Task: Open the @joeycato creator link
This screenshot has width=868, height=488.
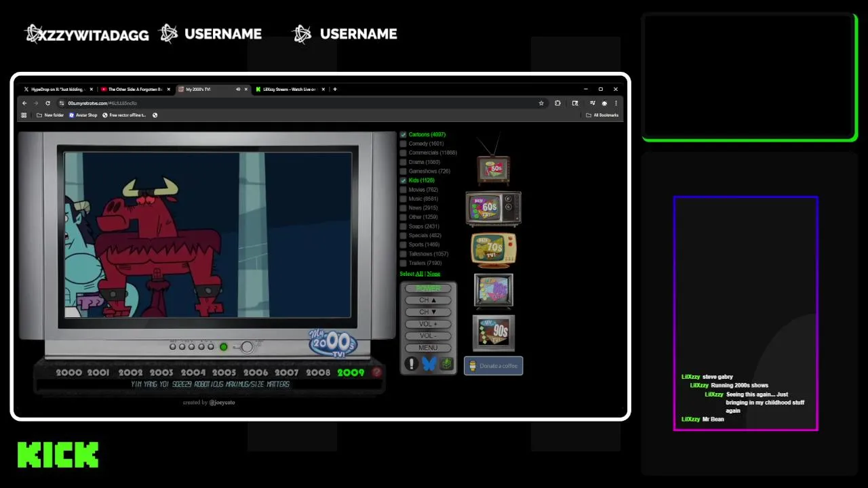Action: point(222,403)
